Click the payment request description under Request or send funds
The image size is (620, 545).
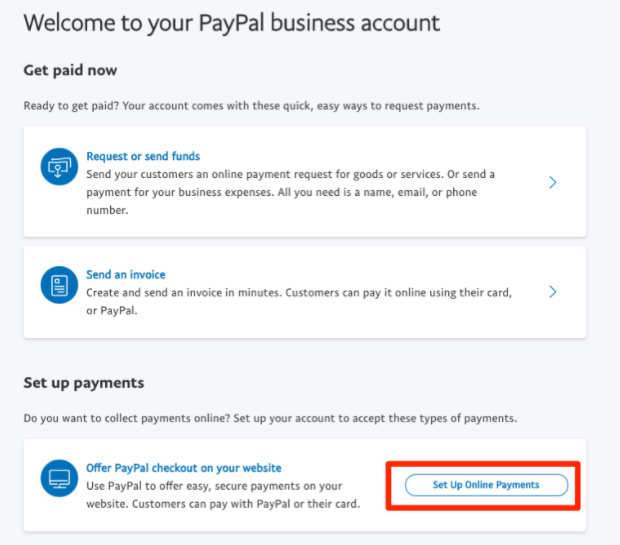291,192
